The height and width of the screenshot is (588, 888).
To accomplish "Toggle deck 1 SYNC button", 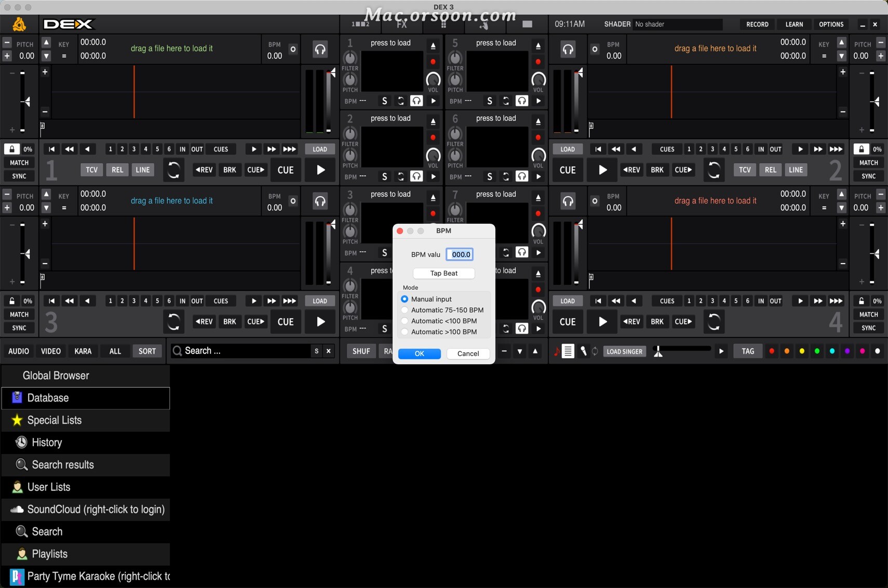I will (19, 176).
